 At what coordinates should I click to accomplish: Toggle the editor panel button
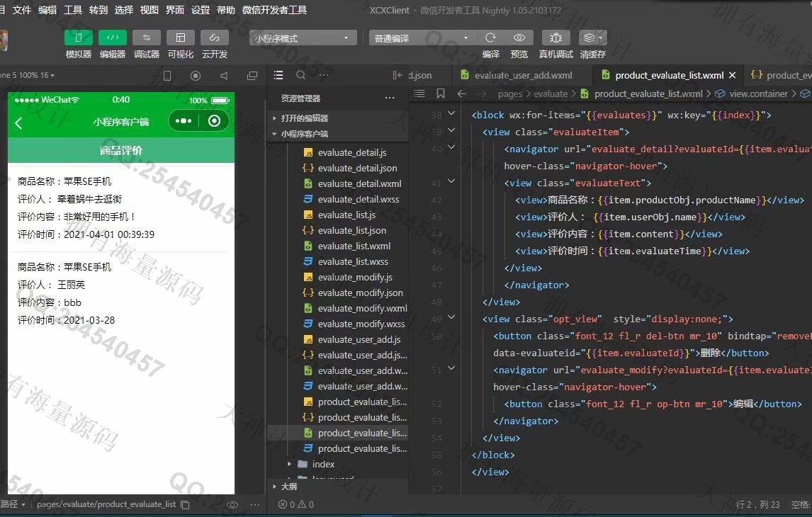tap(113, 38)
